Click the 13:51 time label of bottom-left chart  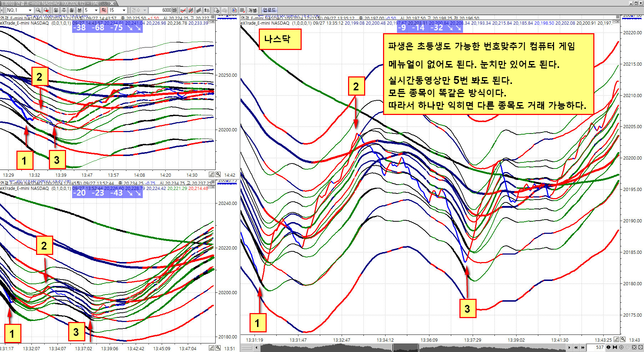[x=230, y=348]
